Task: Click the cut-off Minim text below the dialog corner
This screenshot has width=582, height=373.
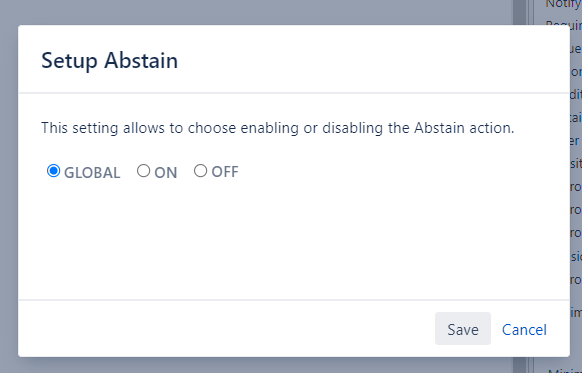Action: tap(563, 370)
